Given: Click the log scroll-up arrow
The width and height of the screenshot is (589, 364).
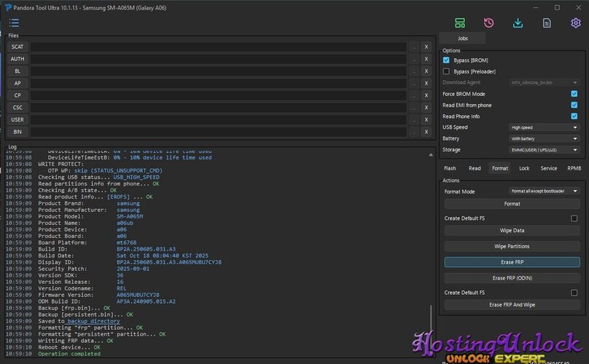Looking at the screenshot, I should coord(431,154).
